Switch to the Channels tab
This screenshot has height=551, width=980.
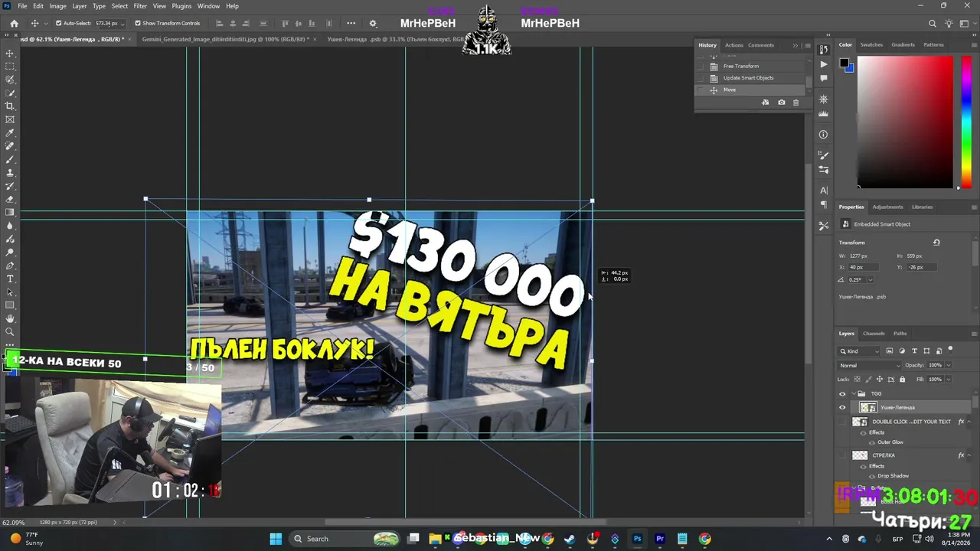tap(874, 334)
